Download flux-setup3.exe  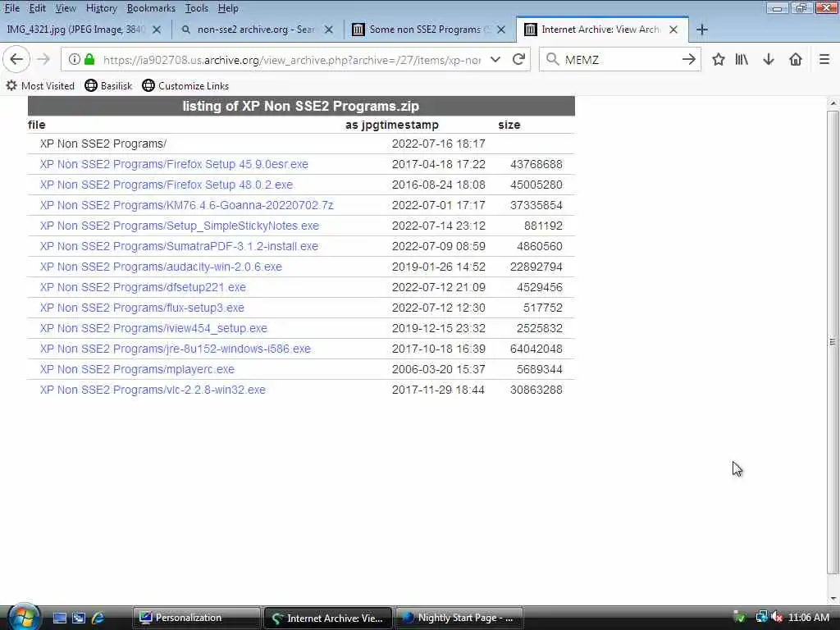[142, 308]
